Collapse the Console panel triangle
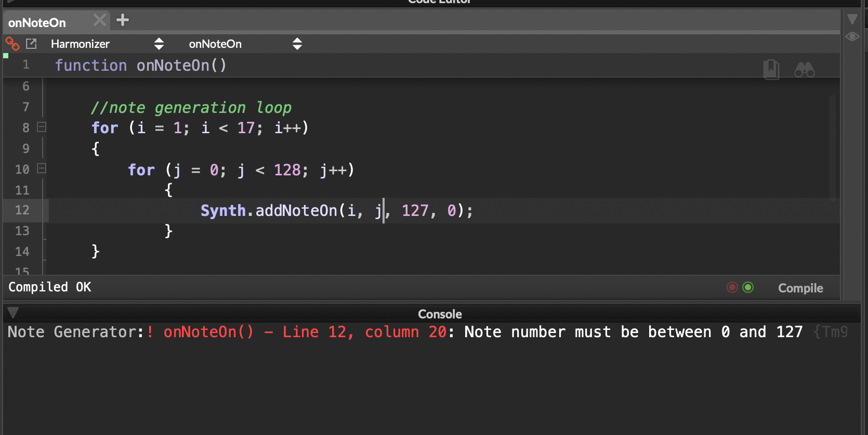Viewport: 868px width, 435px height. click(13, 312)
